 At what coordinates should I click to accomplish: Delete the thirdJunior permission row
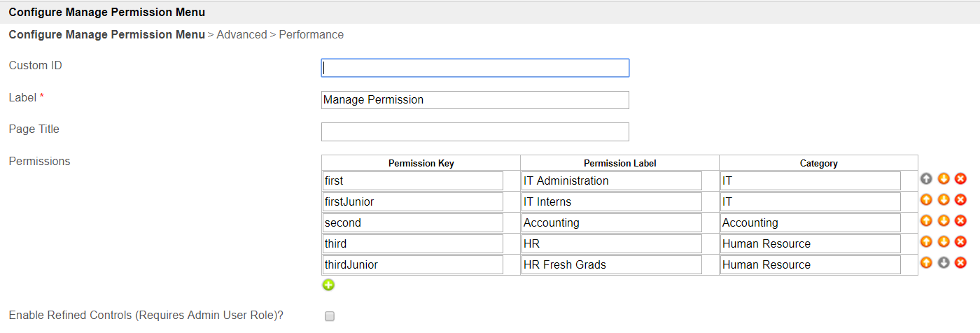[x=960, y=263]
